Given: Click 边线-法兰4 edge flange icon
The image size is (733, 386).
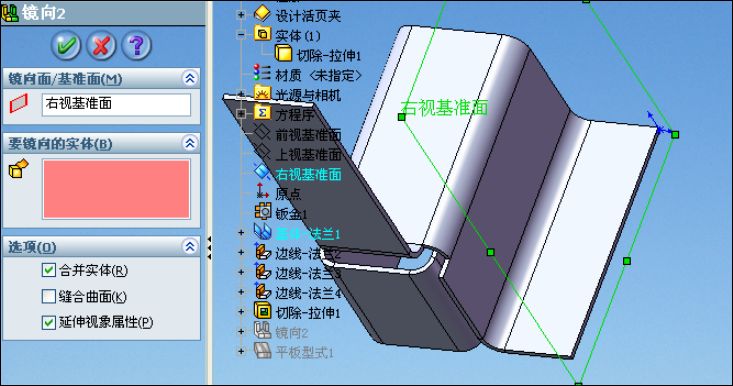Looking at the screenshot, I should tap(262, 291).
